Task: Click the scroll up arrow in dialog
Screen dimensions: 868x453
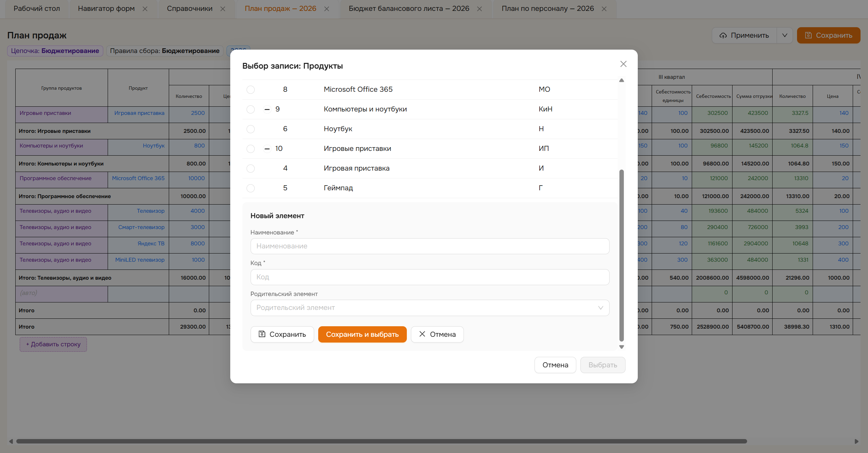Action: 621,80
